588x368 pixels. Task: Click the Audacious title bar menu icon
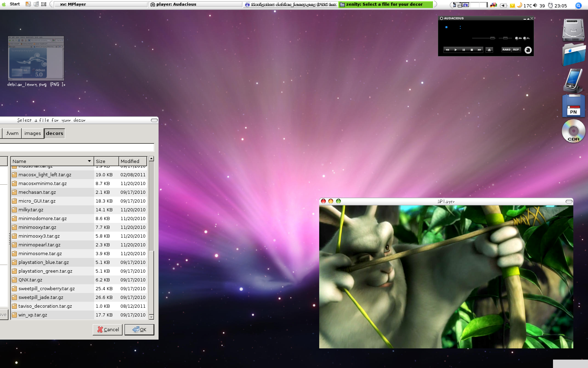coord(441,18)
